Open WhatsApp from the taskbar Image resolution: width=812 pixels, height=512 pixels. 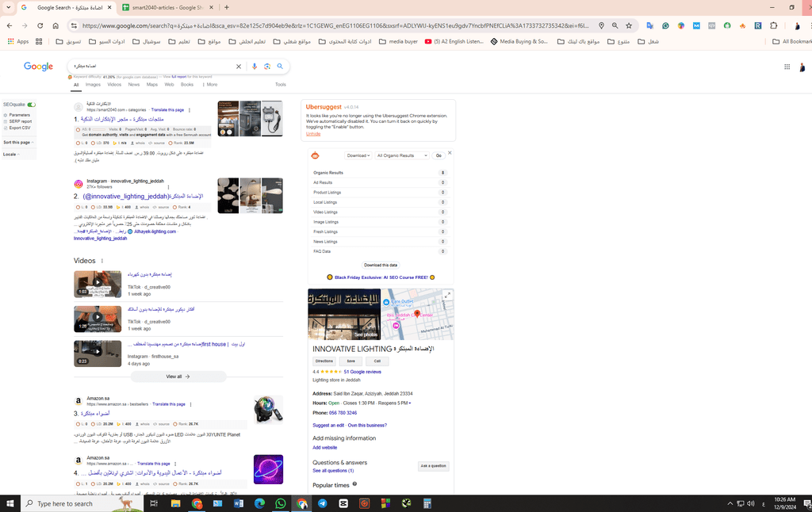point(280,503)
